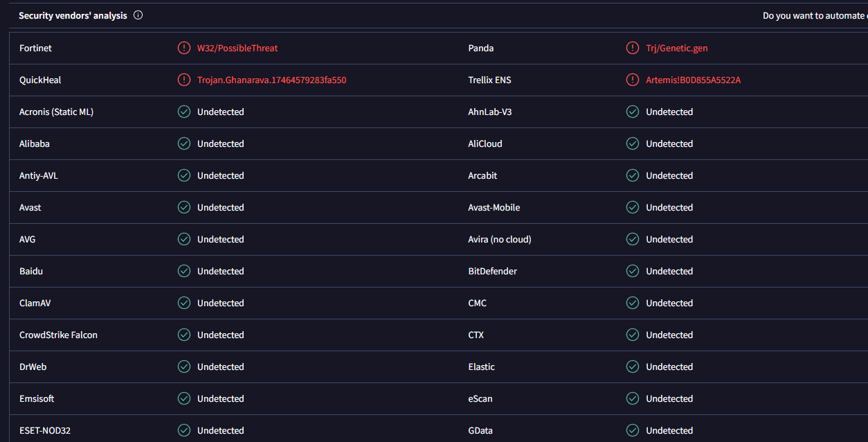Select the Avira (no cloud) checkmark icon
The height and width of the screenshot is (442, 868).
[x=633, y=239]
